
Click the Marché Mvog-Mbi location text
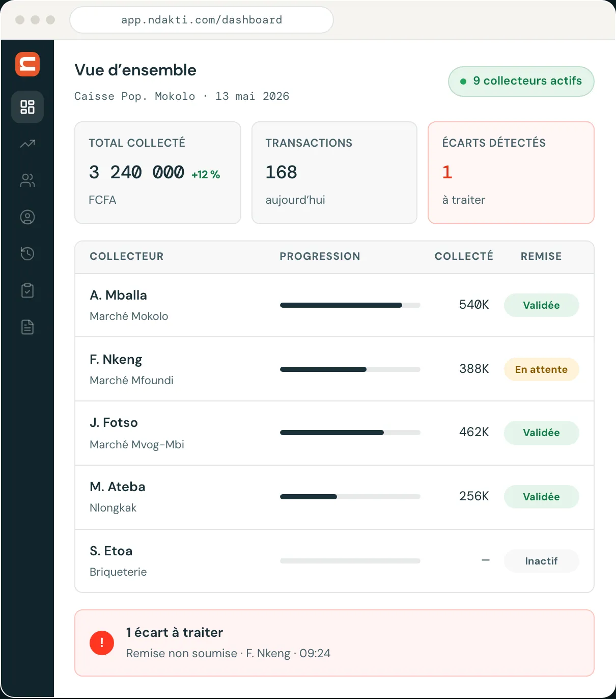click(137, 444)
